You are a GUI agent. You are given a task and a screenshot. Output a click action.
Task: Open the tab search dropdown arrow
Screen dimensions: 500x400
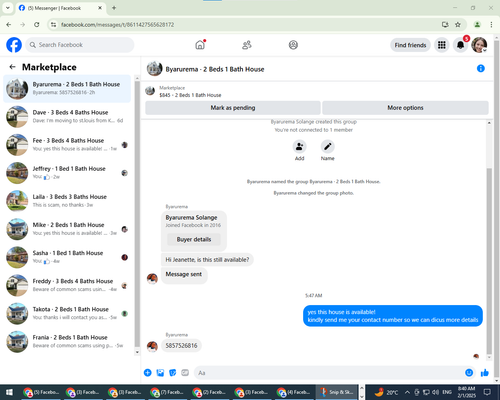8,8
